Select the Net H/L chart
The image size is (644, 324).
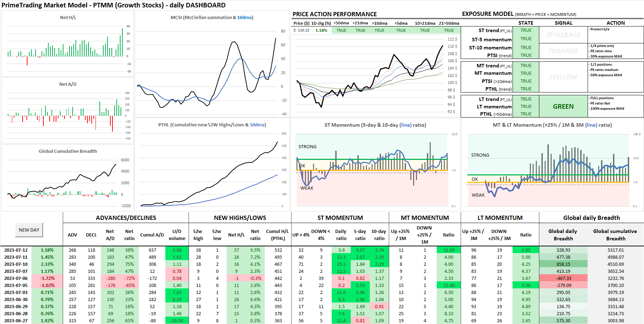[x=68, y=46]
